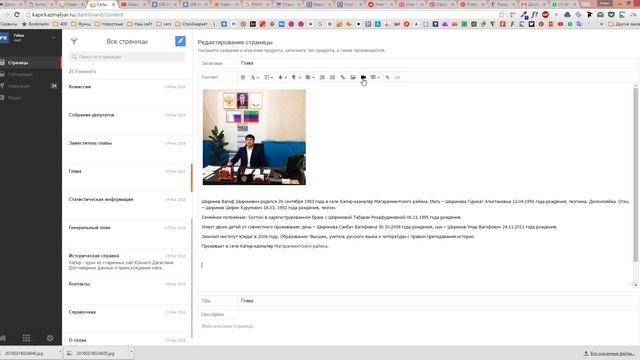
Task: Open the apps grid icon at sidebar bottom
Action: pyautogui.click(x=26, y=338)
